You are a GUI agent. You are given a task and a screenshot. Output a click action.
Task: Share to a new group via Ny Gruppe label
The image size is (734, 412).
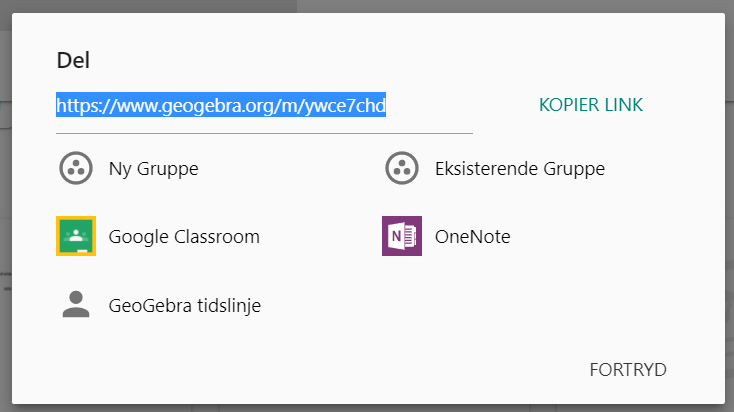[x=153, y=169]
